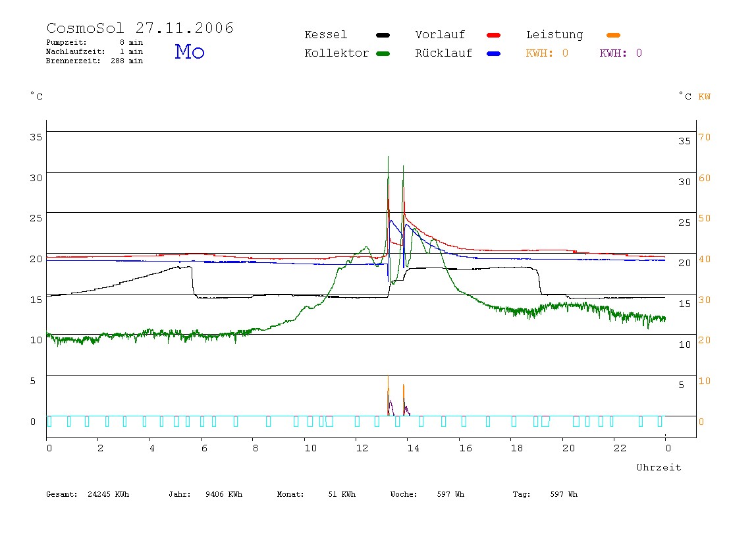Click the "6" hour tick on the time axis
Screen dimensions: 756x535
tap(204, 448)
